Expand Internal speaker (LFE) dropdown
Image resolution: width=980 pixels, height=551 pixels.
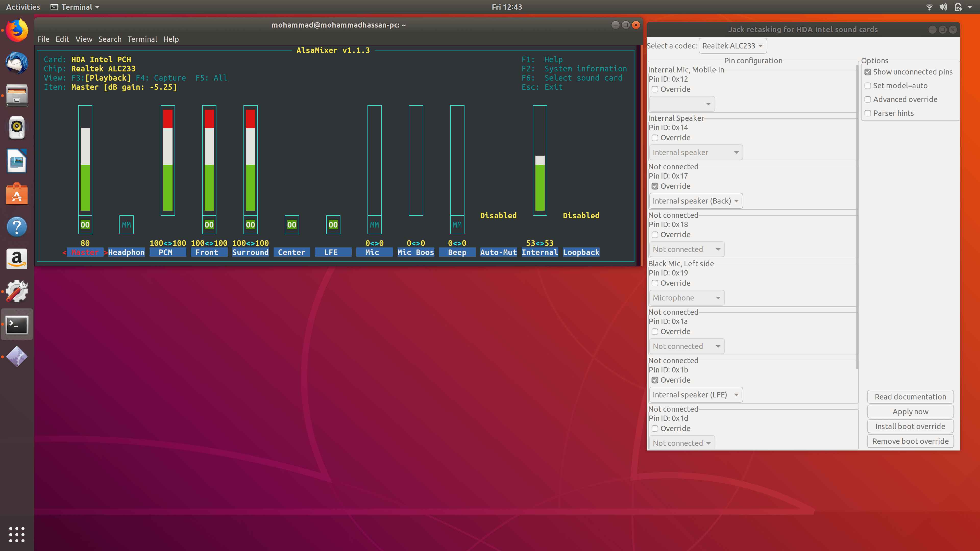tap(695, 395)
